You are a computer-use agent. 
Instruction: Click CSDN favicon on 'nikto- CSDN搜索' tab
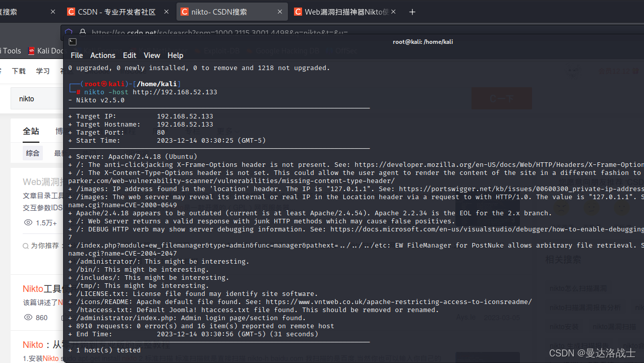(x=185, y=12)
